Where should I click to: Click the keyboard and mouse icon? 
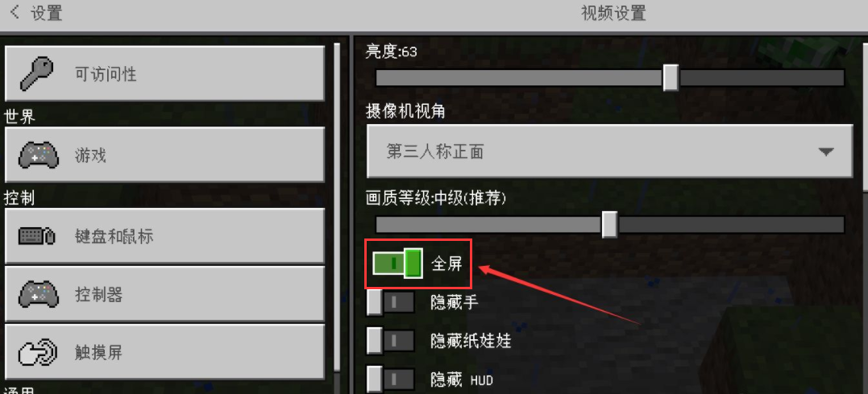(x=37, y=236)
